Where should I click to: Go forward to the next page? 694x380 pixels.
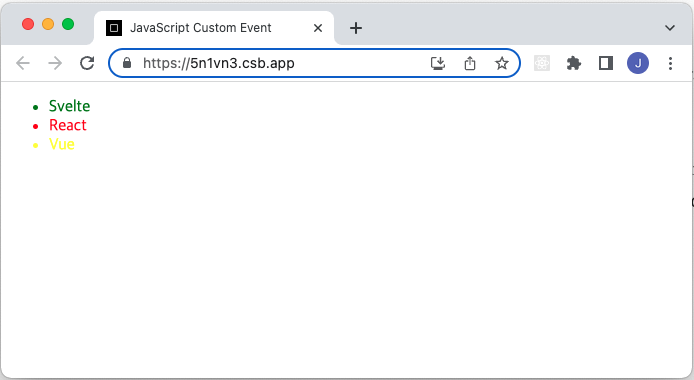click(55, 63)
